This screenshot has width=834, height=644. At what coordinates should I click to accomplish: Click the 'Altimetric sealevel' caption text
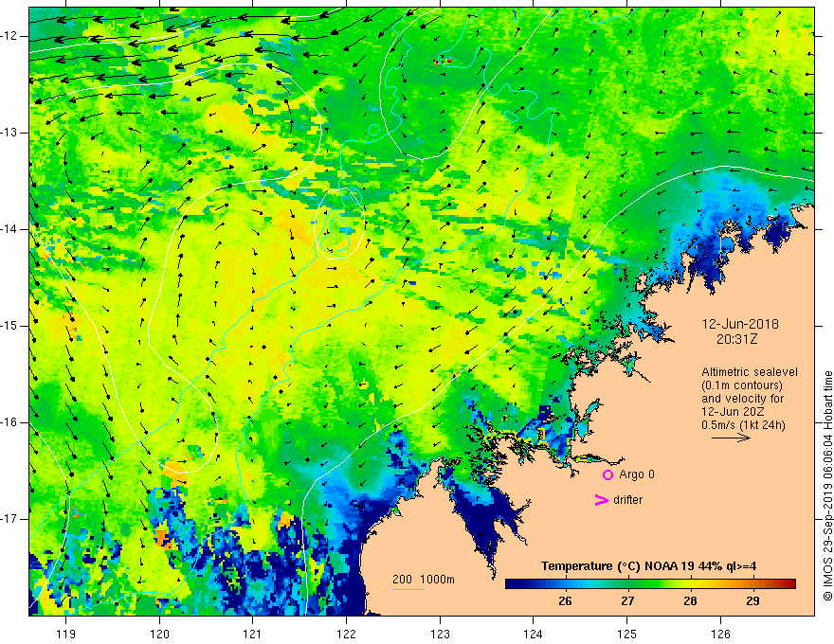750,372
